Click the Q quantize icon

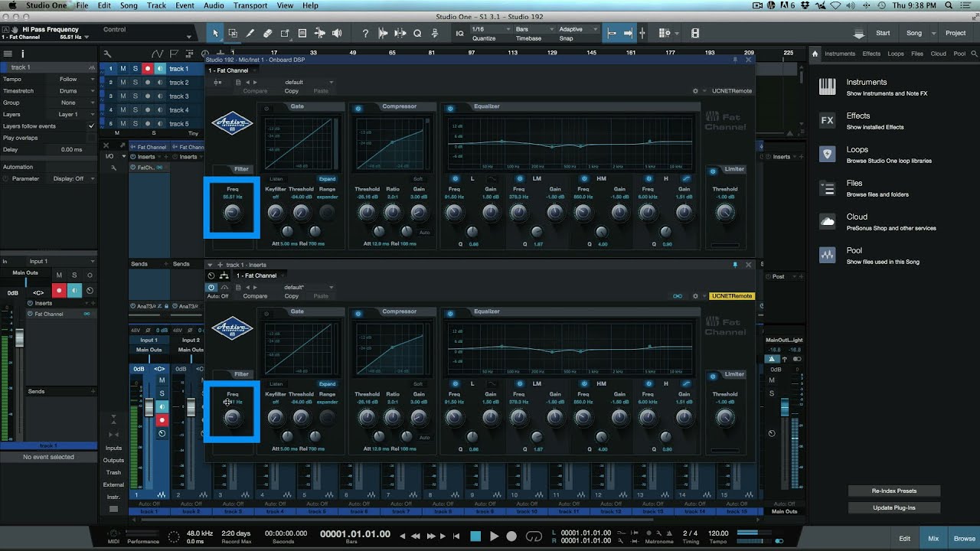[417, 34]
